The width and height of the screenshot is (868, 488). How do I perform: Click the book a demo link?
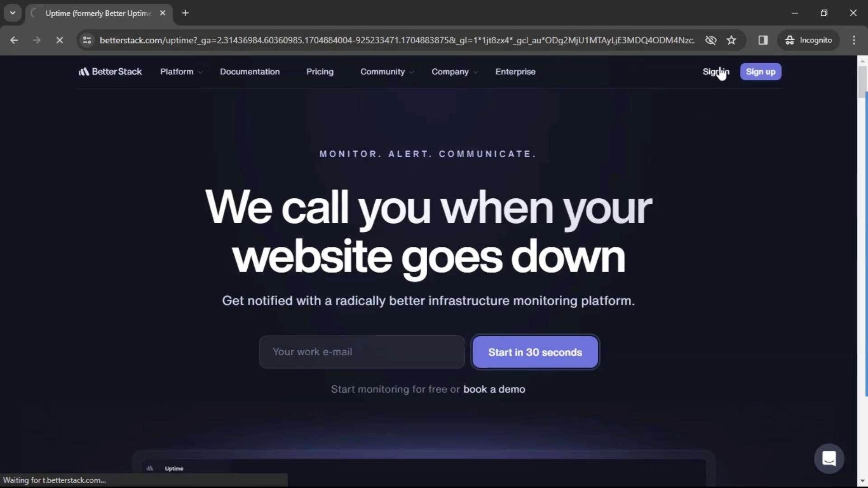pos(495,389)
